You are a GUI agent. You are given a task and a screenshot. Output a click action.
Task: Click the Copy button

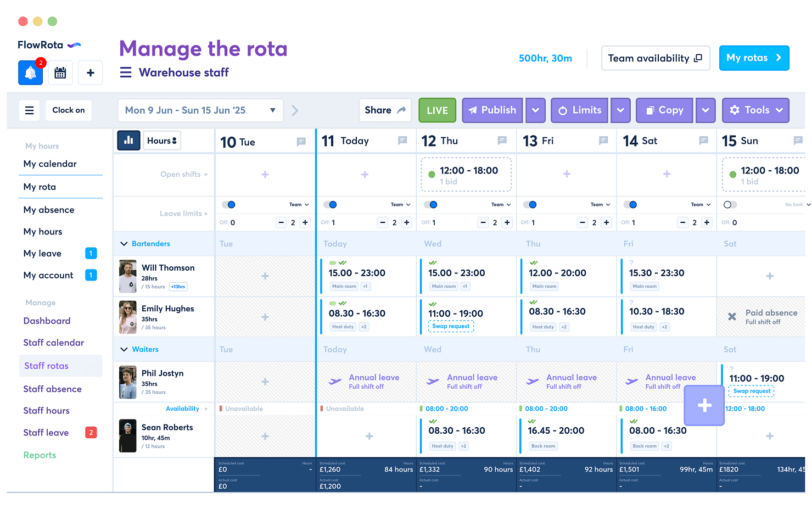665,110
